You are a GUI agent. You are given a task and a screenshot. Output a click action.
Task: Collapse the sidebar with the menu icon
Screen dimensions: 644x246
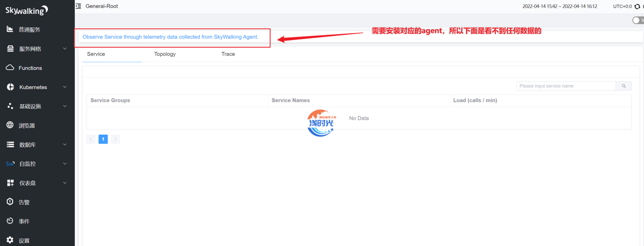click(79, 6)
